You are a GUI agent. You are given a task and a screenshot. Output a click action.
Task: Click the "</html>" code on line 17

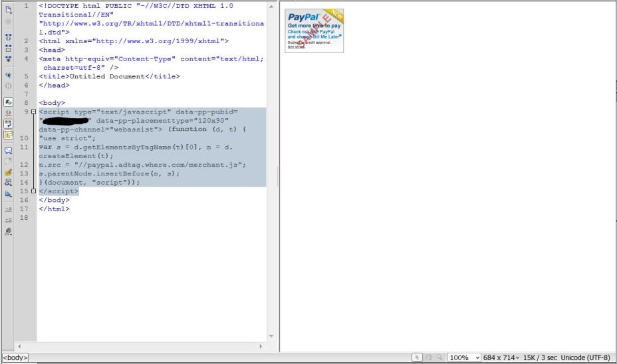point(54,209)
